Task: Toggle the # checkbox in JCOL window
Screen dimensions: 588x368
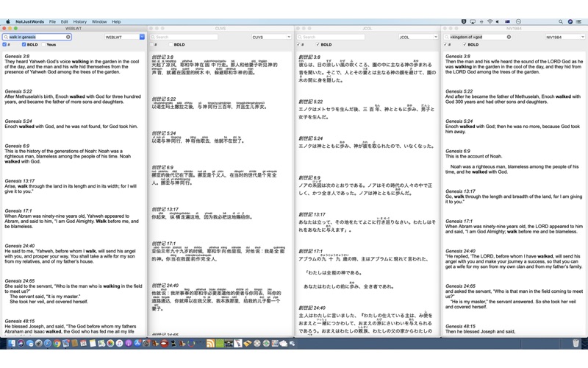Action: pos(298,44)
